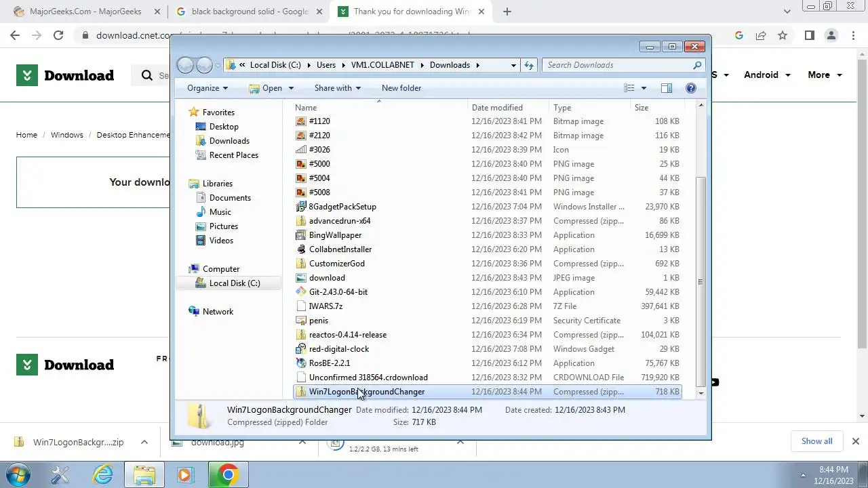868x488 pixels.
Task: Expand the Open button dropdown arrow
Action: [x=292, y=88]
